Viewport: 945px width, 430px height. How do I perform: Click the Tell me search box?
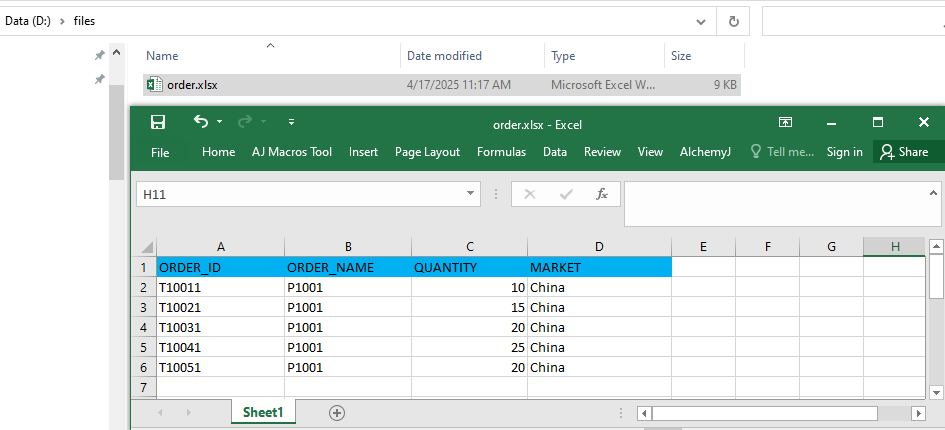782,152
